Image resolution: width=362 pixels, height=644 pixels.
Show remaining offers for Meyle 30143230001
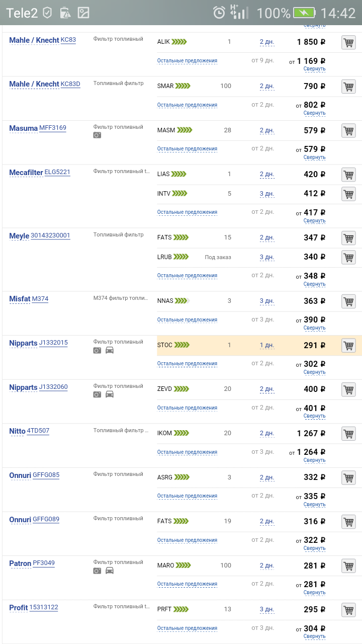[x=187, y=276]
